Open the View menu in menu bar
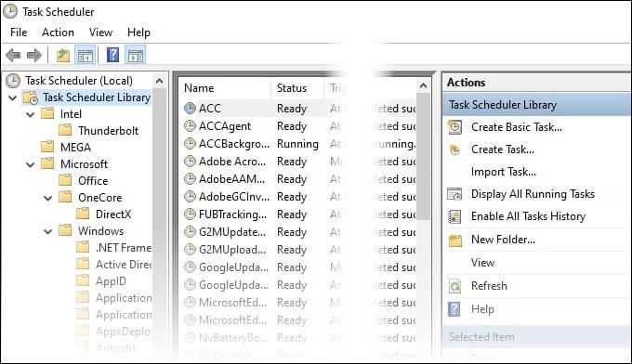 coord(100,32)
